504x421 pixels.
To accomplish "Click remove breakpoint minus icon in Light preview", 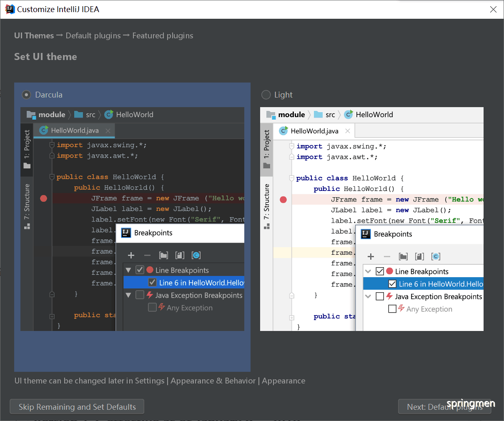I will pyautogui.click(x=387, y=256).
